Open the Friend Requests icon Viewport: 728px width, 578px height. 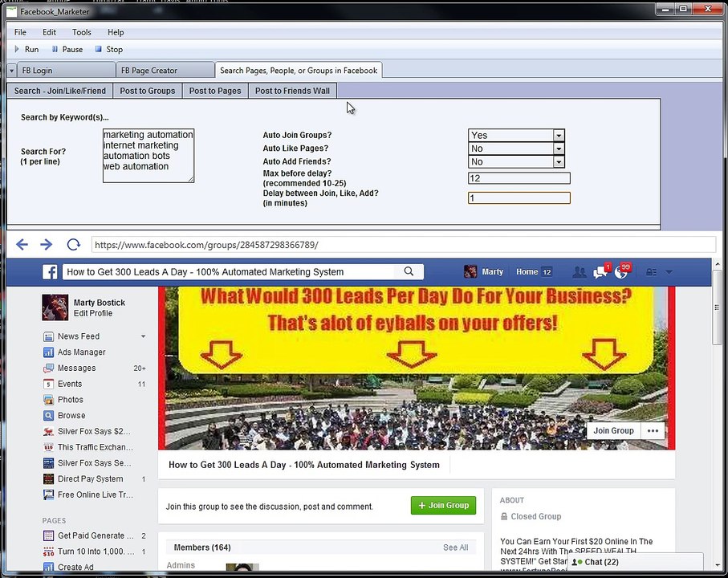[579, 272]
